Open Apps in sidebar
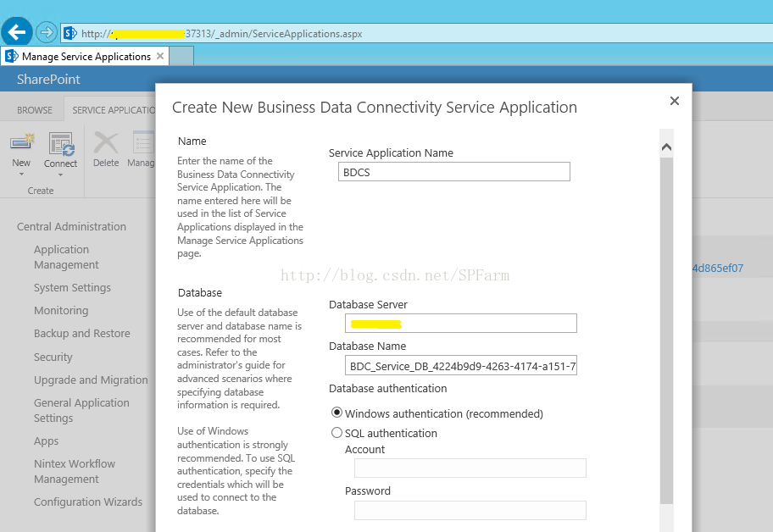The height and width of the screenshot is (532, 773). [47, 441]
